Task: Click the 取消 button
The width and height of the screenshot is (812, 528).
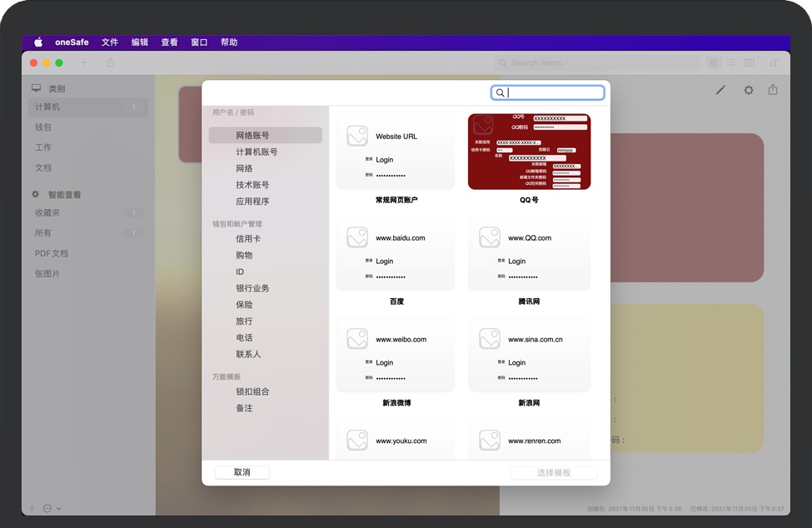Action: click(242, 472)
